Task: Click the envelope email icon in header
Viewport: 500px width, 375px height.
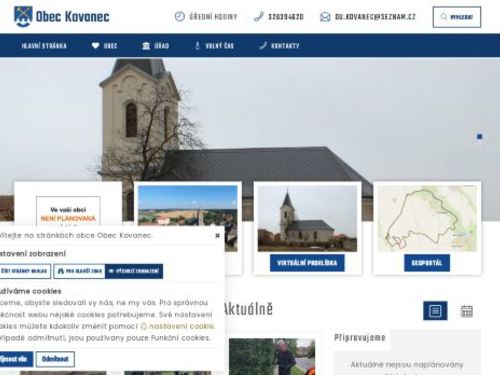Action: pyautogui.click(x=325, y=17)
